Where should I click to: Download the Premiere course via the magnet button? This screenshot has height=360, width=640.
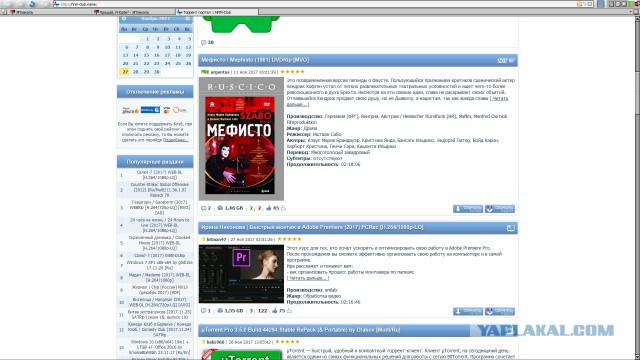click(x=500, y=311)
